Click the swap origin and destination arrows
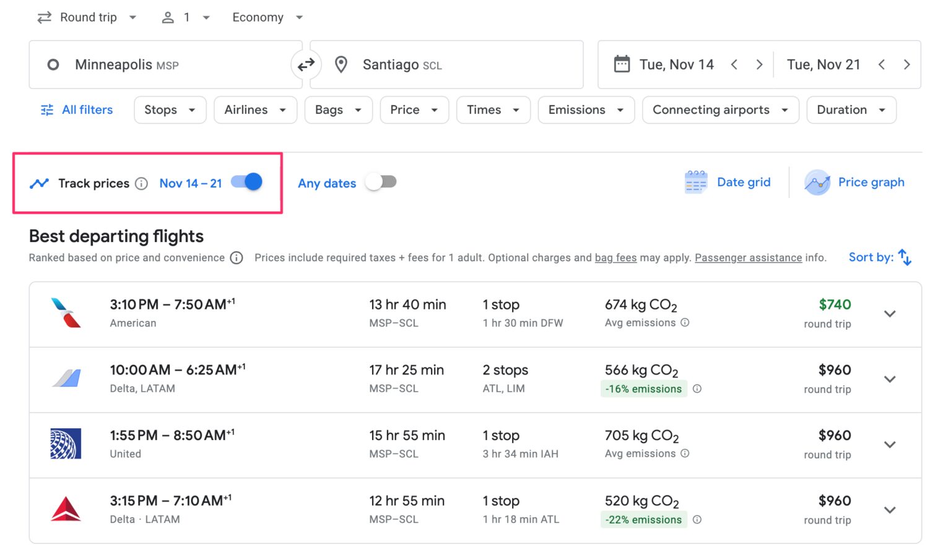This screenshot has height=560, width=951. coord(306,64)
